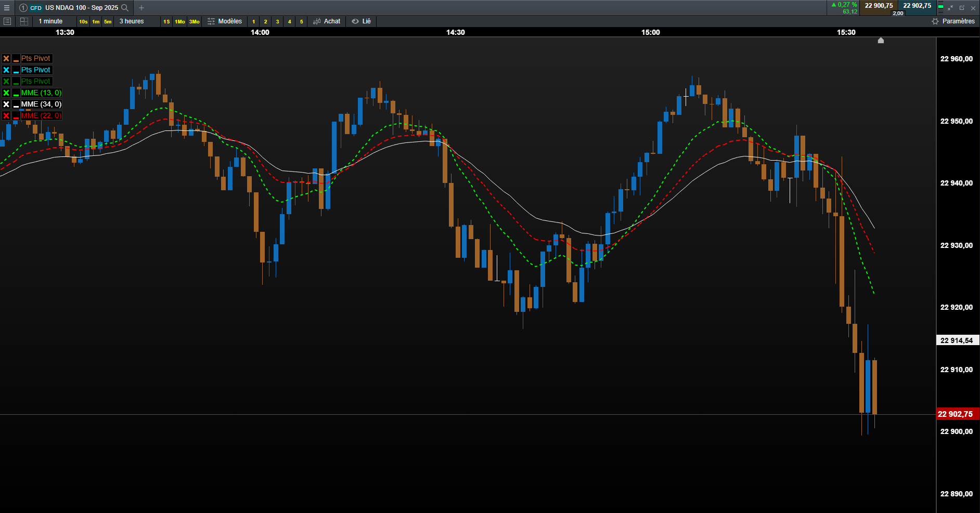Remove the dark green Pts Pivot indicator
Image resolution: width=980 pixels, height=513 pixels.
(x=6, y=82)
